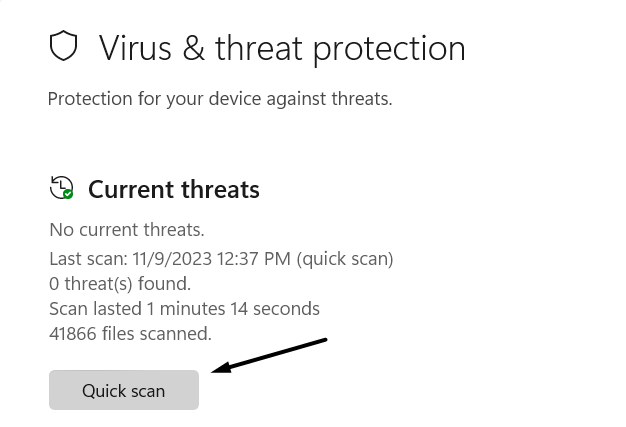Click the number 41866 in files scanned
Screen dimensions: 626x427
pyautogui.click(x=73, y=333)
